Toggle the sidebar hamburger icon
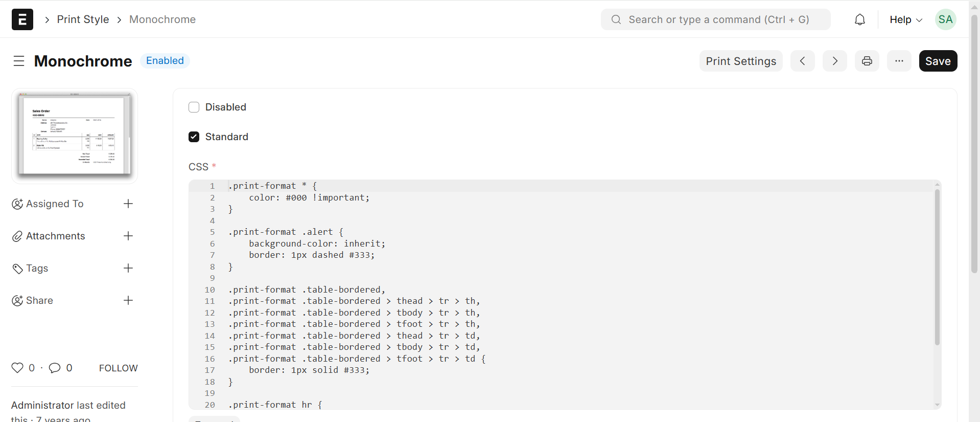Screen dimensions: 980x422 click(19, 61)
